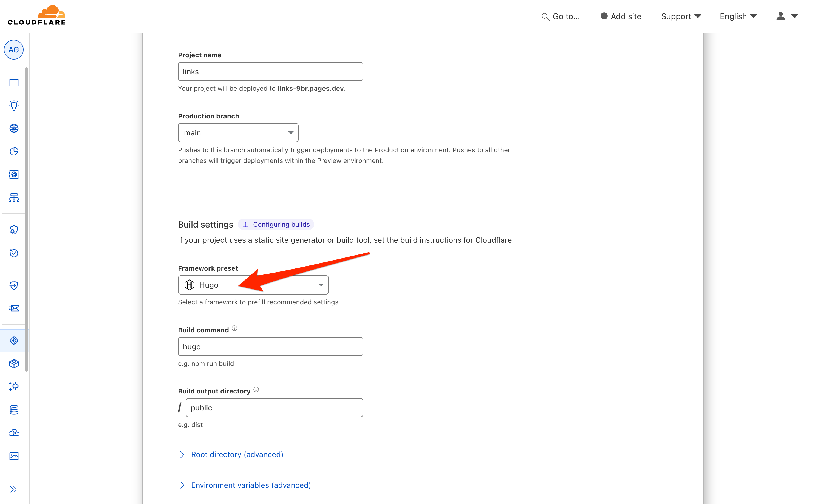Open the globe Domain Registration icon
The width and height of the screenshot is (815, 504).
(14, 128)
